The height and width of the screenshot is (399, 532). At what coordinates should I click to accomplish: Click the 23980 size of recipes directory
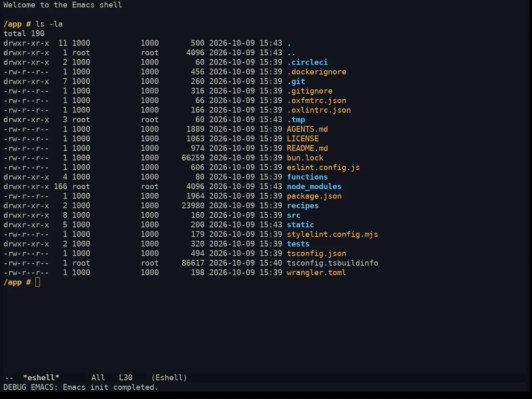coord(193,206)
